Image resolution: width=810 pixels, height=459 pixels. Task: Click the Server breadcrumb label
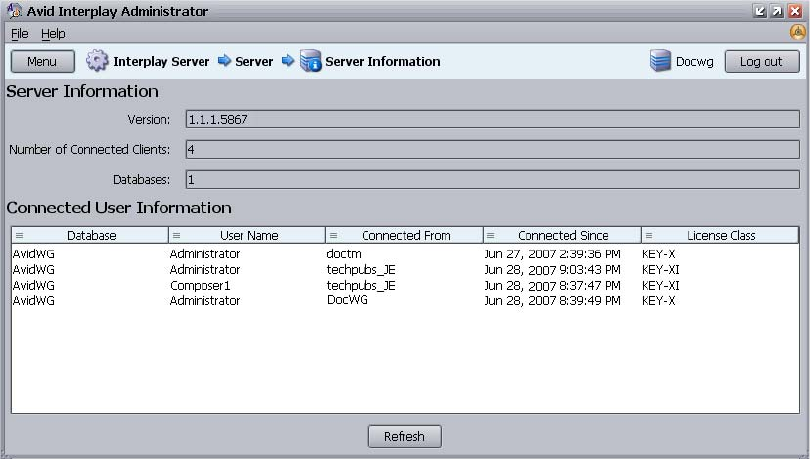coord(254,61)
